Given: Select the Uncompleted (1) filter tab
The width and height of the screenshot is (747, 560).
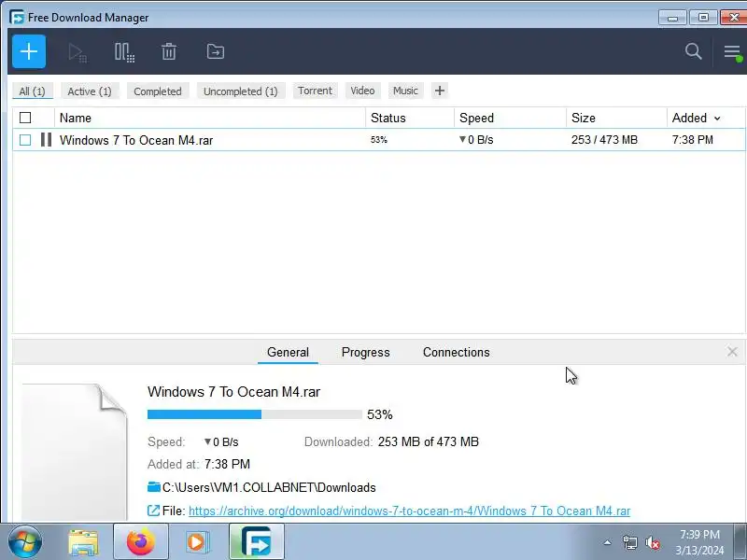Looking at the screenshot, I should (241, 91).
